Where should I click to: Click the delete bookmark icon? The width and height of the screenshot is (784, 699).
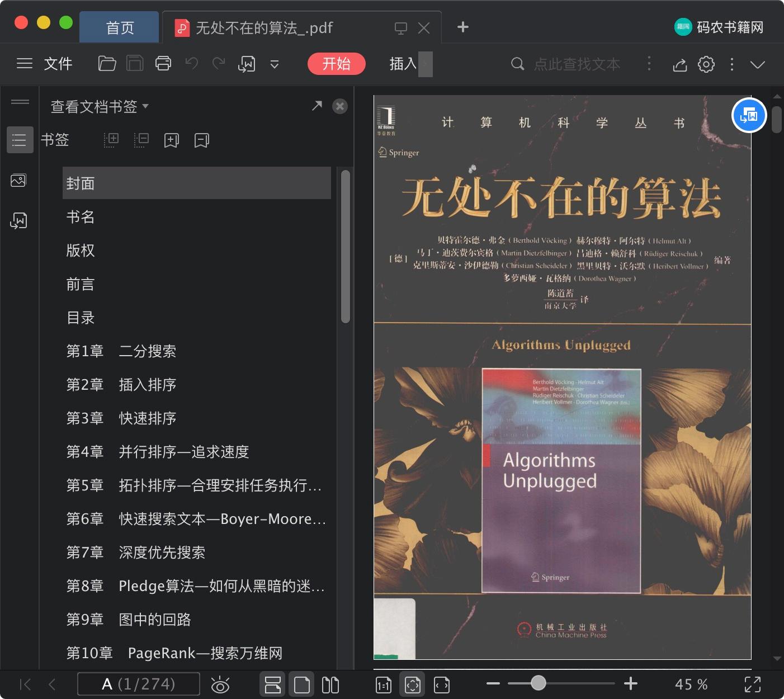pos(201,140)
